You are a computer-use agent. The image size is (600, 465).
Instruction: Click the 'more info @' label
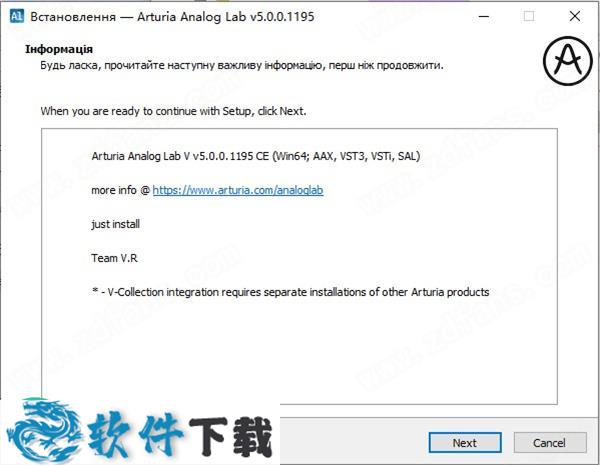(121, 190)
